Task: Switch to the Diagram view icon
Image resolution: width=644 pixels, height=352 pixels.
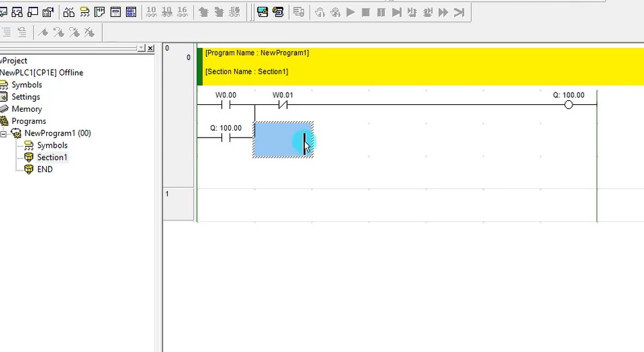Action: coord(100,12)
